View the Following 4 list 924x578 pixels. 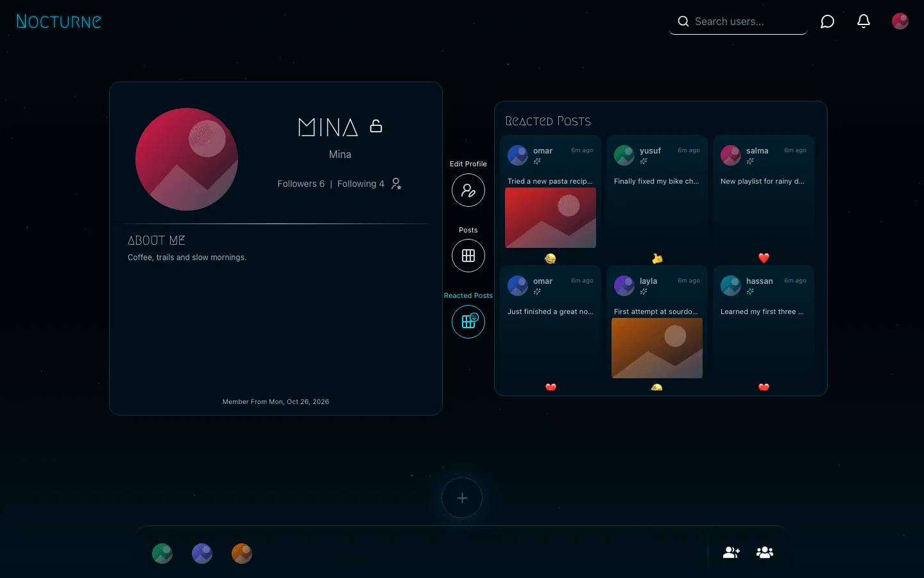tap(361, 184)
